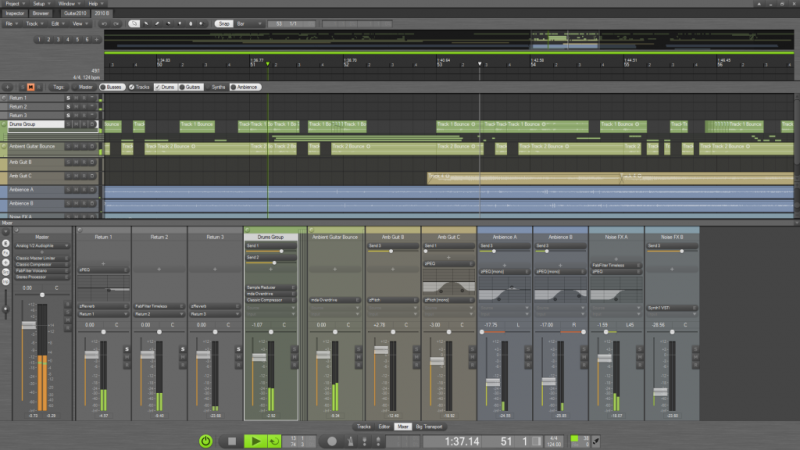Screen dimensions: 800x450
Task: Click the redo arrow in the toolbar
Action: click(116, 23)
